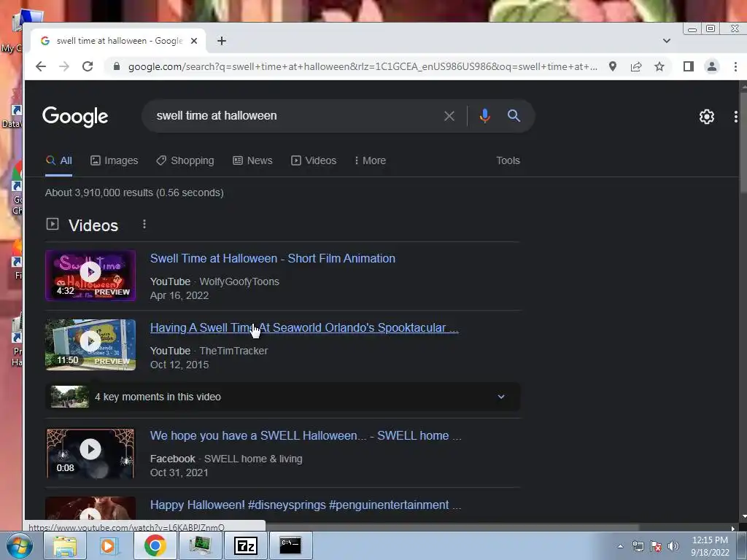Switch to the Videos tab
Image resolution: width=747 pixels, height=560 pixels.
(x=314, y=160)
